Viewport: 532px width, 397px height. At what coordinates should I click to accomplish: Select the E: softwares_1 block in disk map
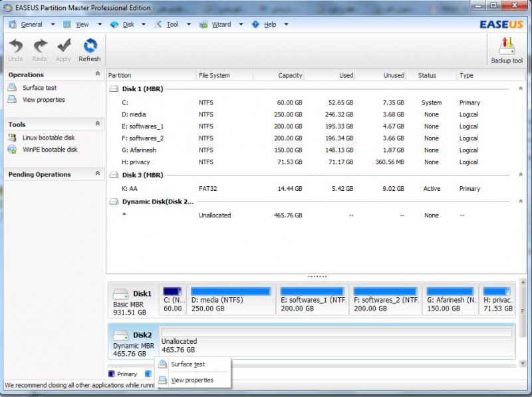[313, 300]
